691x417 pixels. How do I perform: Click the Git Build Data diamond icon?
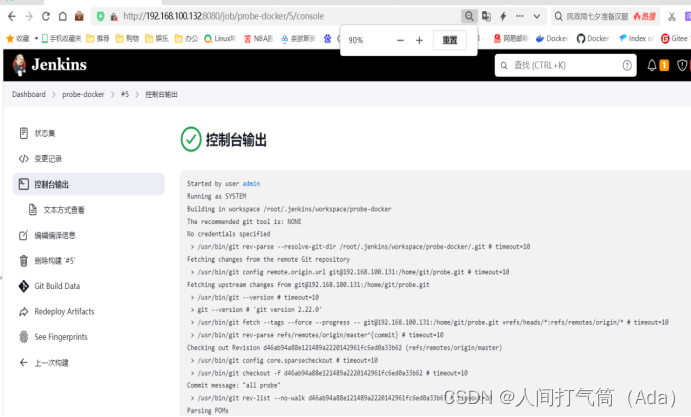(x=24, y=286)
